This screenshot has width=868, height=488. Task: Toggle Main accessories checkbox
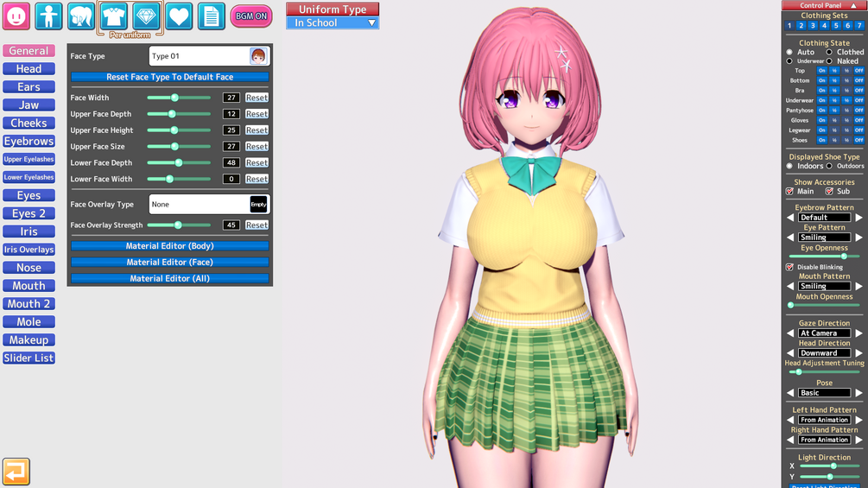790,192
